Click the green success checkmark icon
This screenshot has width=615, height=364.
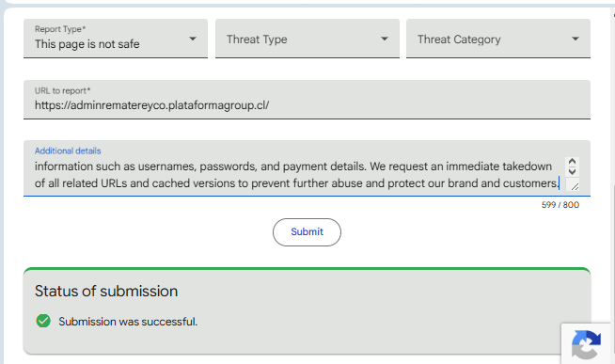pos(43,321)
